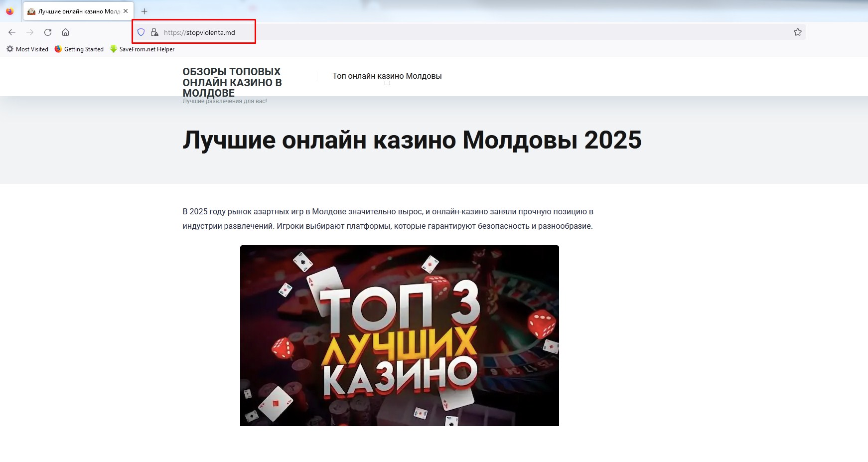This screenshot has width=868, height=462.
Task: Click the site title 'Обзоры топовых онлайн казино'
Action: 232,82
